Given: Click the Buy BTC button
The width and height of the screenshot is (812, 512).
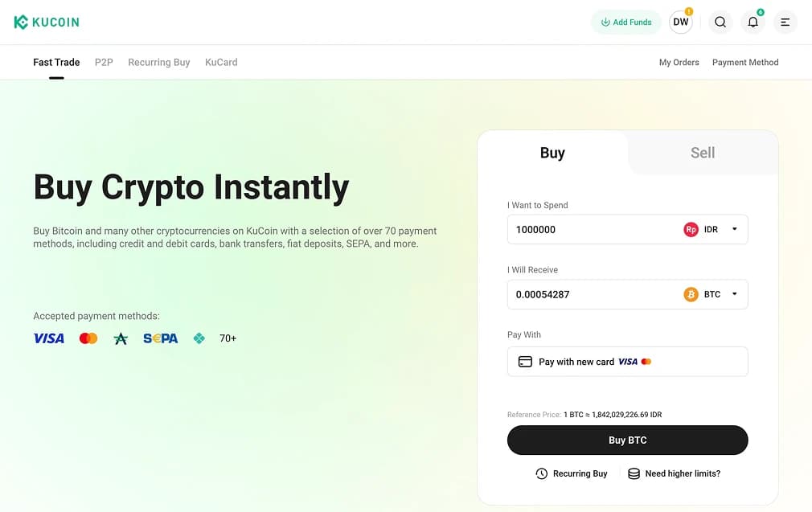Looking at the screenshot, I should [x=627, y=440].
